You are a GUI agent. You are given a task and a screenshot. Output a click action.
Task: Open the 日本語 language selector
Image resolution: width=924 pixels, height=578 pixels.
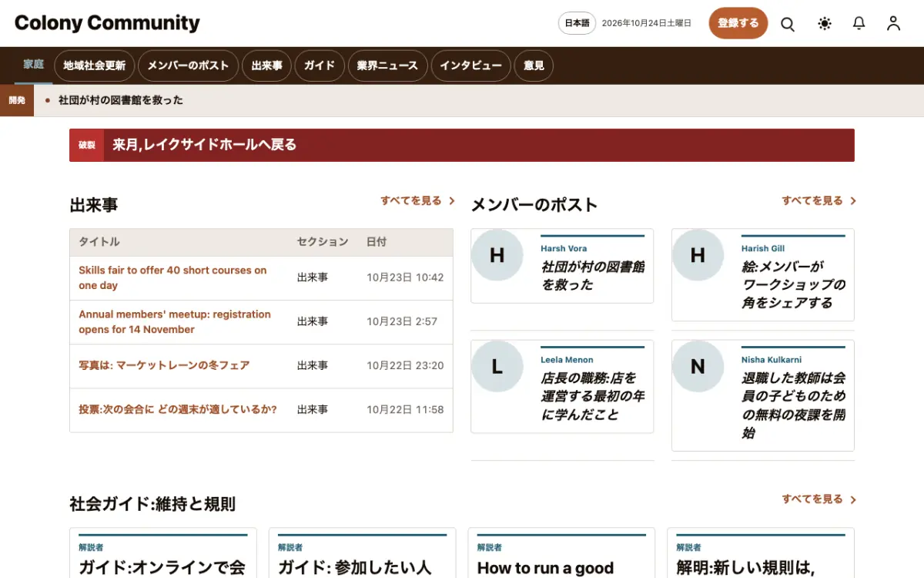(577, 23)
